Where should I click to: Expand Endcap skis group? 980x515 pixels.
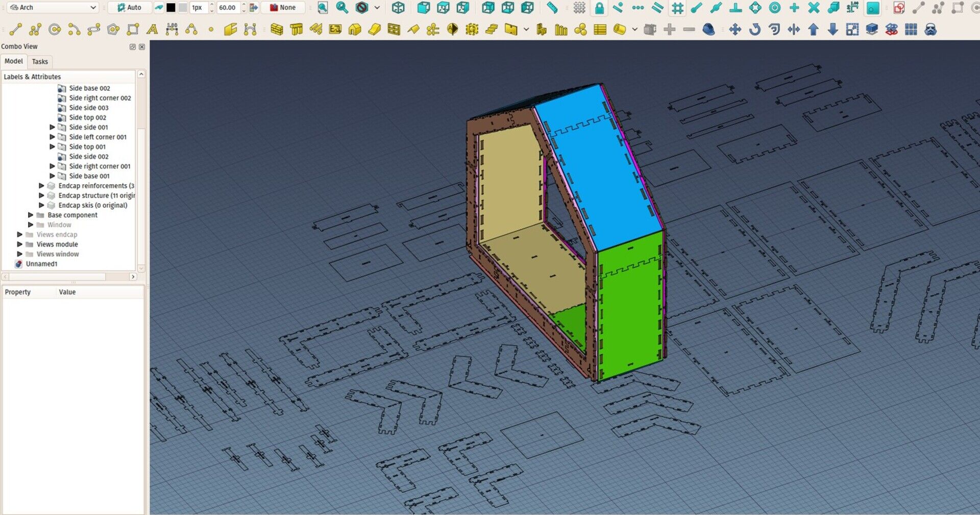tap(41, 205)
